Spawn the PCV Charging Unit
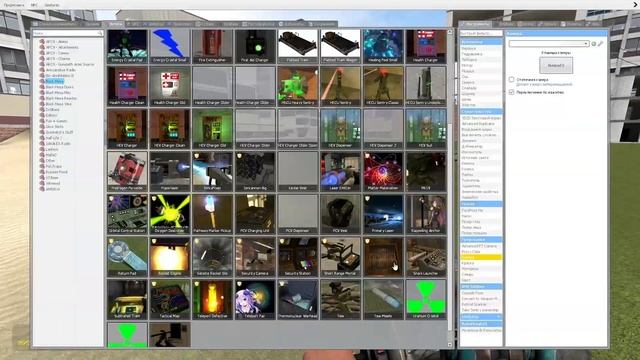The width and height of the screenshot is (640, 360). 255,214
